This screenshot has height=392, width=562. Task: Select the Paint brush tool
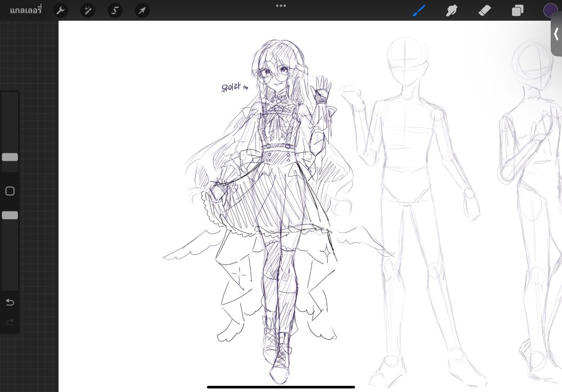(x=419, y=11)
